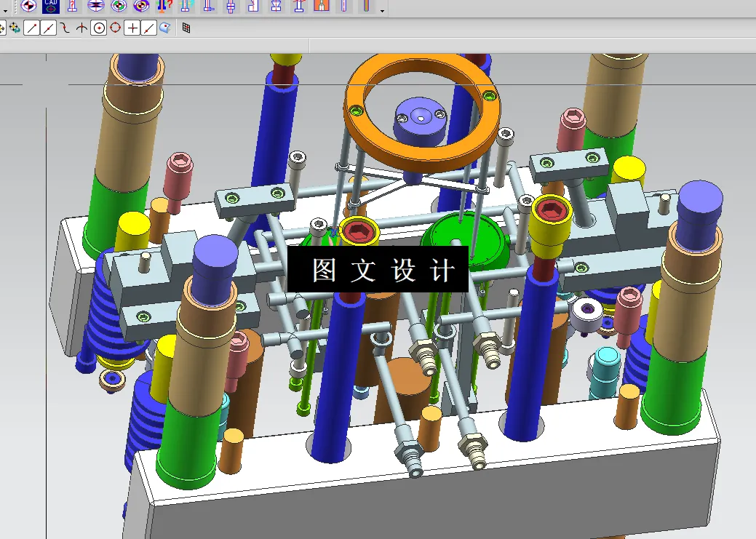Select the circle with center point tool
This screenshot has width=756, height=539.
tap(98, 27)
